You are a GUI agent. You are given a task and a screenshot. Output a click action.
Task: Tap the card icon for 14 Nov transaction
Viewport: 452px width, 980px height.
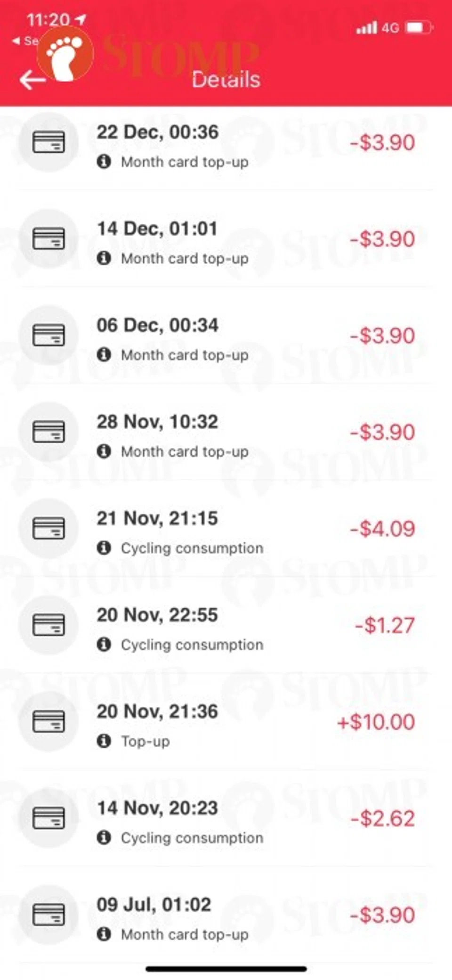[x=48, y=818]
